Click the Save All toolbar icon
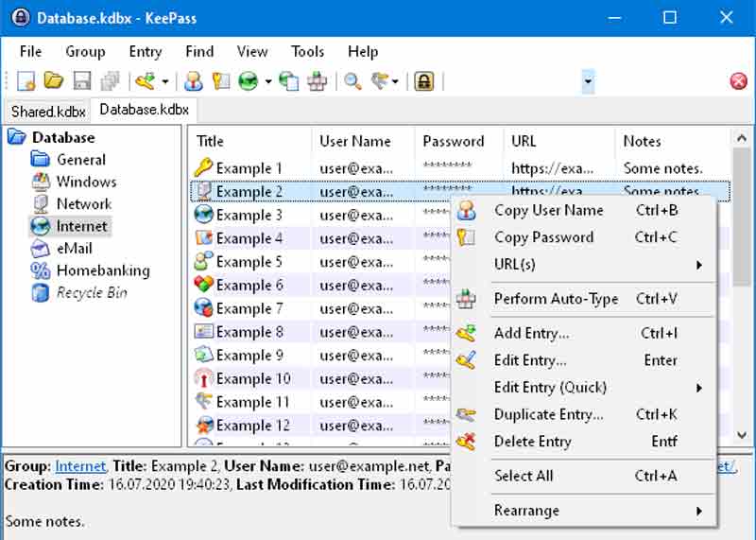This screenshot has width=756, height=540. coord(110,81)
